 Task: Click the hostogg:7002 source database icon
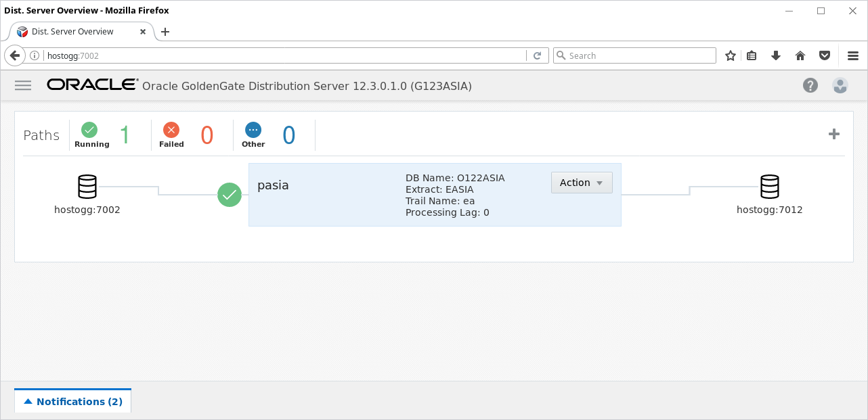click(87, 186)
